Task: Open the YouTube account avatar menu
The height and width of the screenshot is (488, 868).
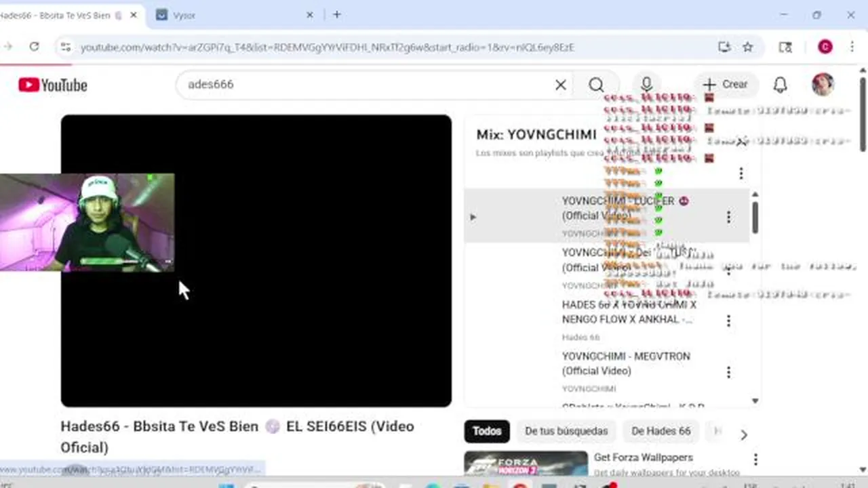Action: 823,85
